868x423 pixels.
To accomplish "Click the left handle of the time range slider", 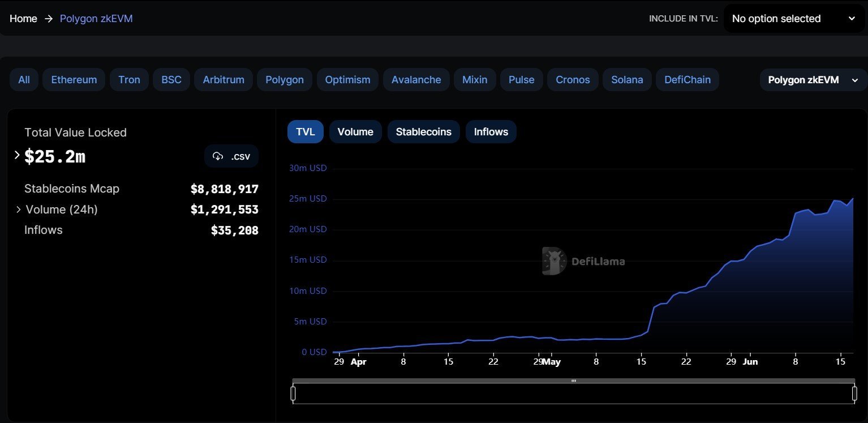I will pos(294,392).
